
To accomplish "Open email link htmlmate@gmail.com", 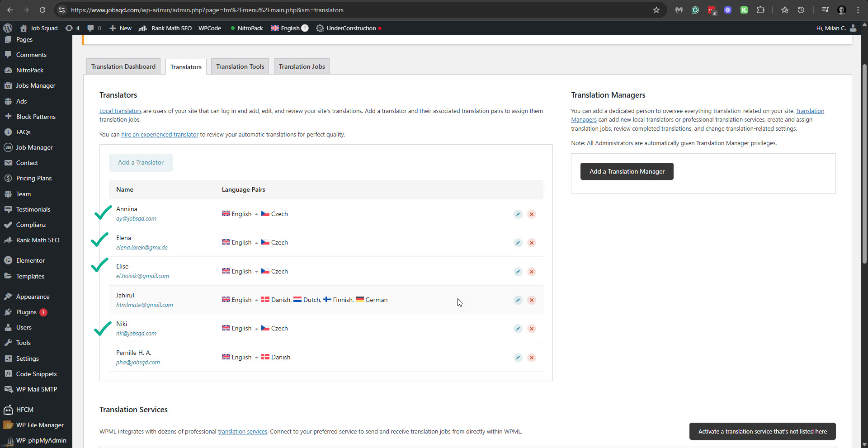I will point(144,305).
